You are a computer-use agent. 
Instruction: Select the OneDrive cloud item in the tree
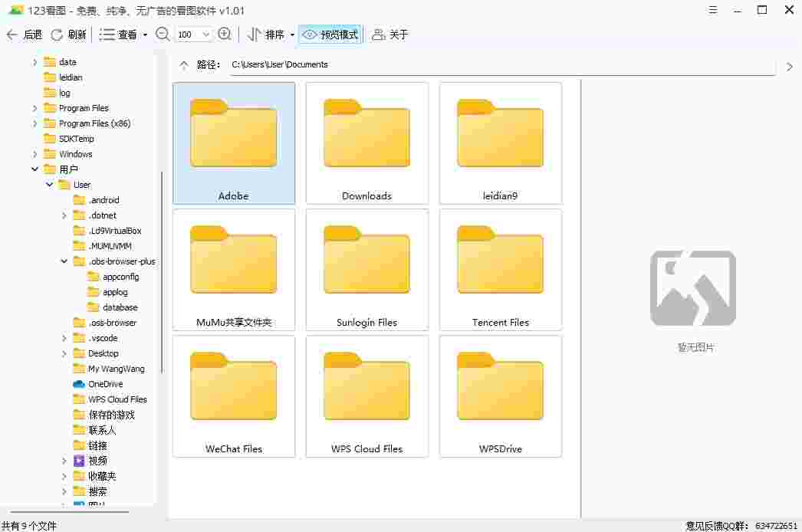point(105,384)
